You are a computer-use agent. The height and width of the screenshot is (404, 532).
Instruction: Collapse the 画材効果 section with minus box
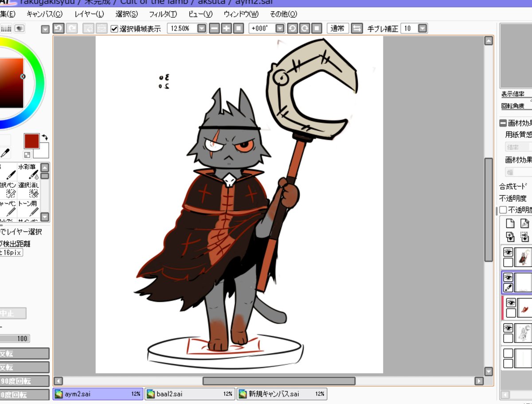503,124
